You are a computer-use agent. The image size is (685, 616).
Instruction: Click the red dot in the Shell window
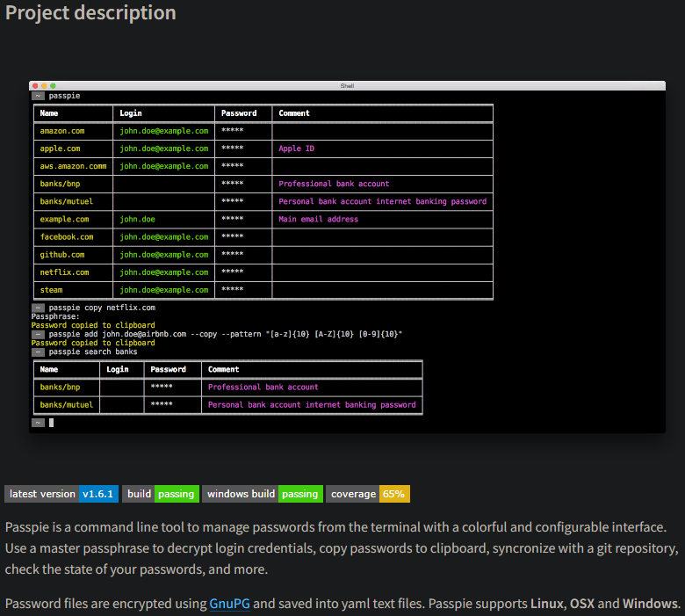point(35,85)
